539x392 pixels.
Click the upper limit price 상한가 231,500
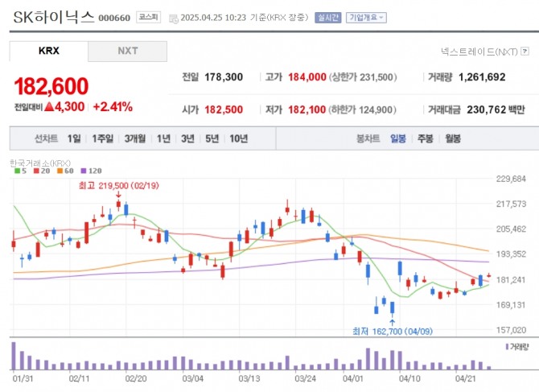[x=363, y=77]
